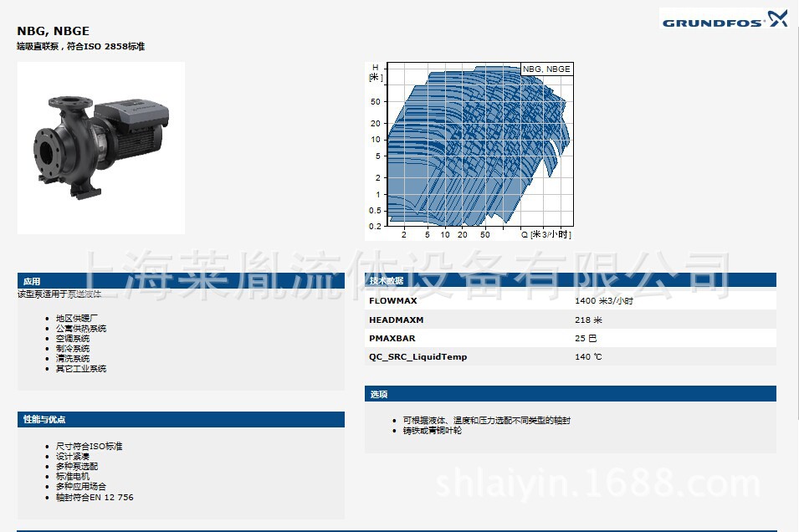Image resolution: width=799 pixels, height=532 pixels.
Task: Select the 应用 section header
Action: (x=32, y=282)
